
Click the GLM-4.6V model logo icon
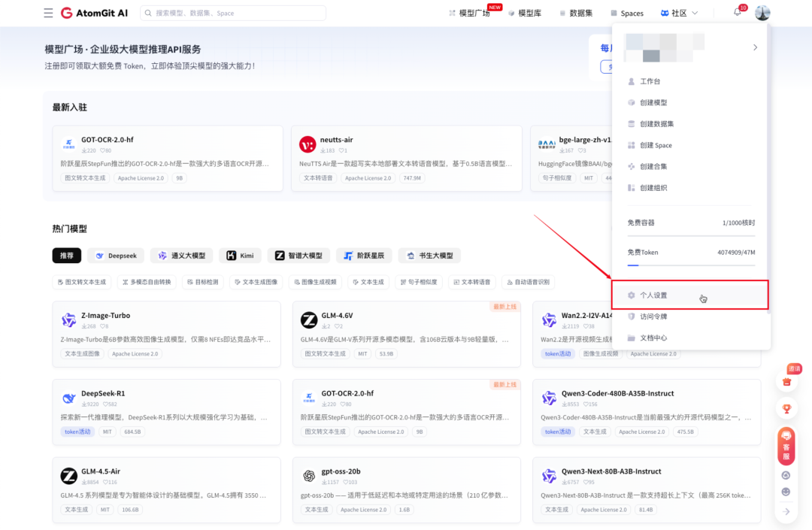[309, 320]
